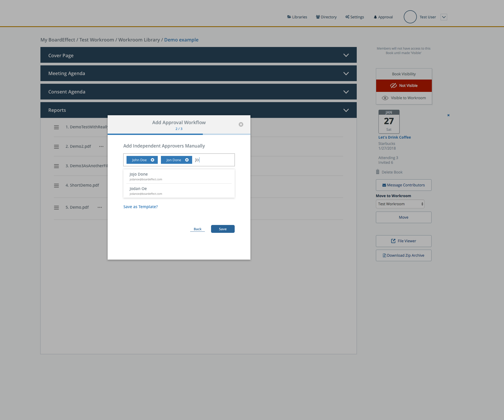Expand the Meeting Agenda section
Viewport: 504px width, 420px height.
346,73
